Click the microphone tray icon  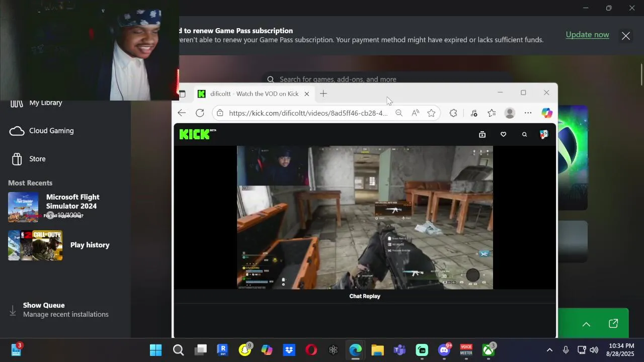point(566,350)
